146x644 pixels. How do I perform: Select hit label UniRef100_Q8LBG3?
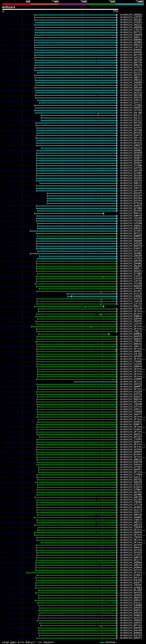click(x=131, y=266)
